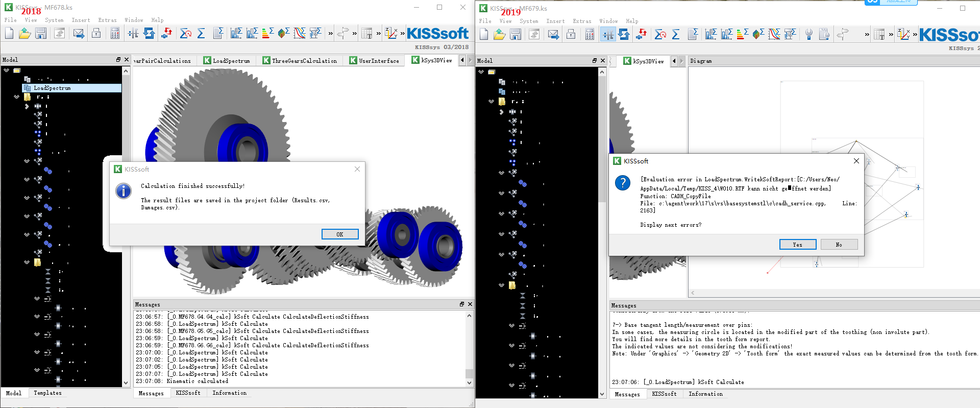Close MF678 Messages panel
This screenshot has height=408, width=980.
click(470, 304)
